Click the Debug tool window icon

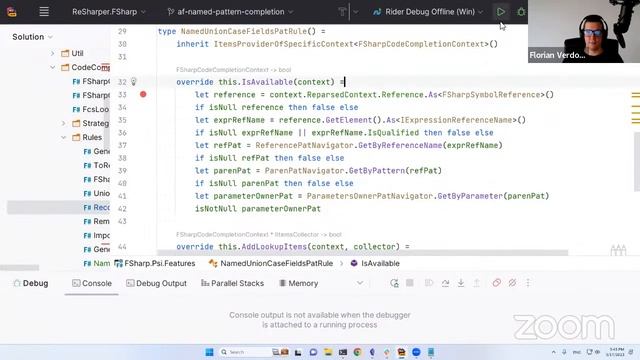(17, 283)
